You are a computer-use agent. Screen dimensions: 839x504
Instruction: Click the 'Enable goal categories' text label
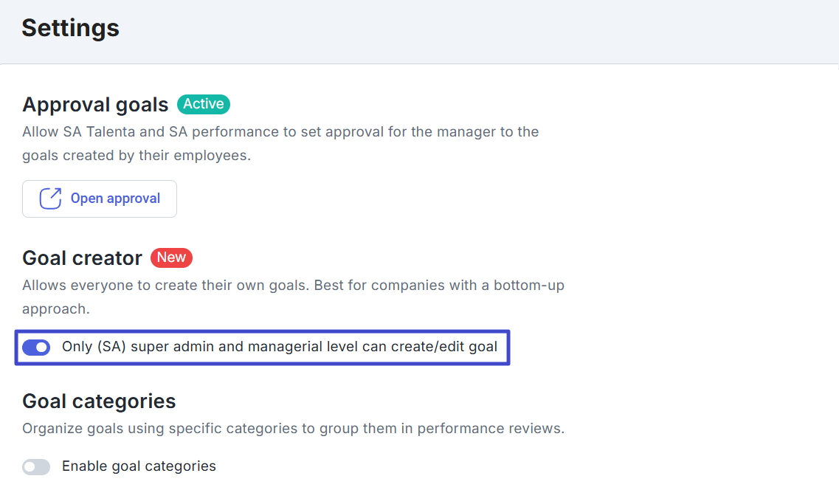click(139, 466)
